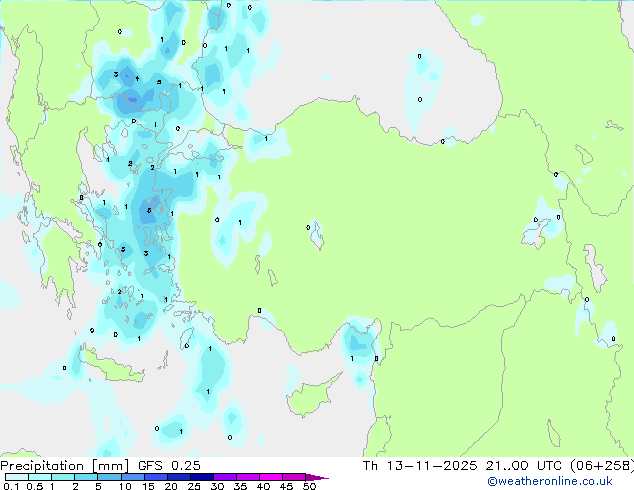Screen dimensions: 634x490
Task: Click the 'Precipitation [mm]' title text
Action: point(65,466)
